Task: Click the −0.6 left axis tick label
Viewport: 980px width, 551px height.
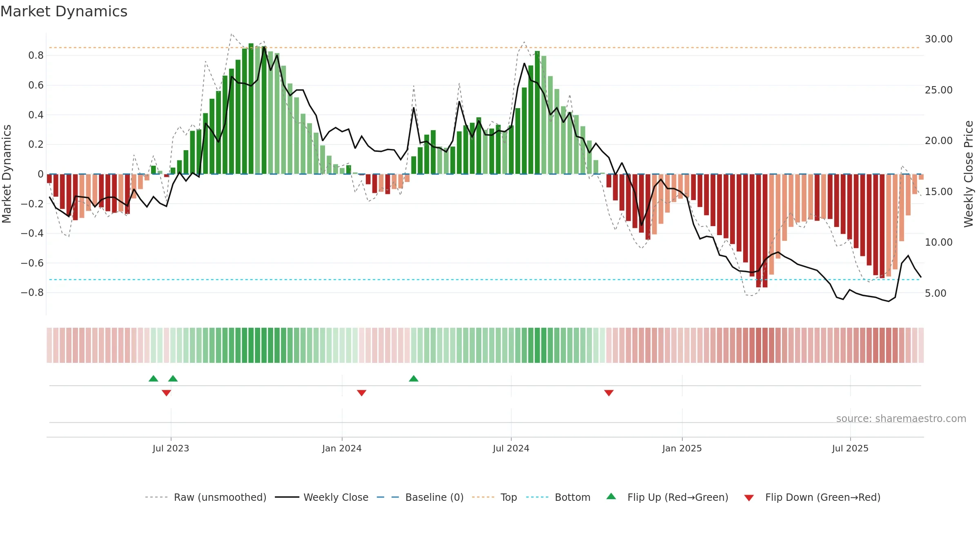Action: click(x=32, y=263)
